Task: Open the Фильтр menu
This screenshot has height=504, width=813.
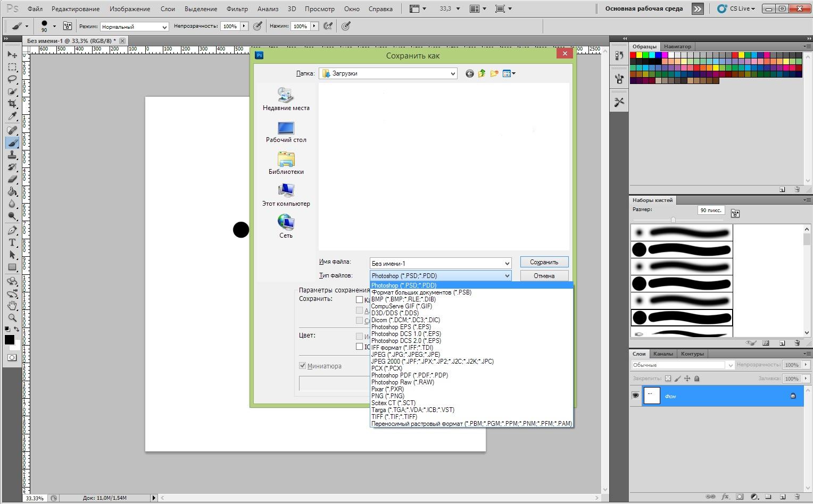Action: 237,9
